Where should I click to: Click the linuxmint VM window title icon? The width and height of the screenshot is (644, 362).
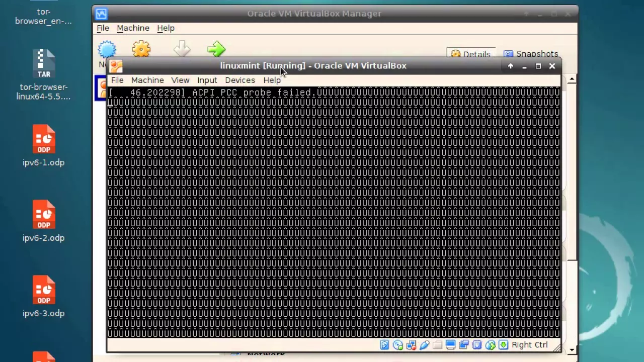[116, 66]
